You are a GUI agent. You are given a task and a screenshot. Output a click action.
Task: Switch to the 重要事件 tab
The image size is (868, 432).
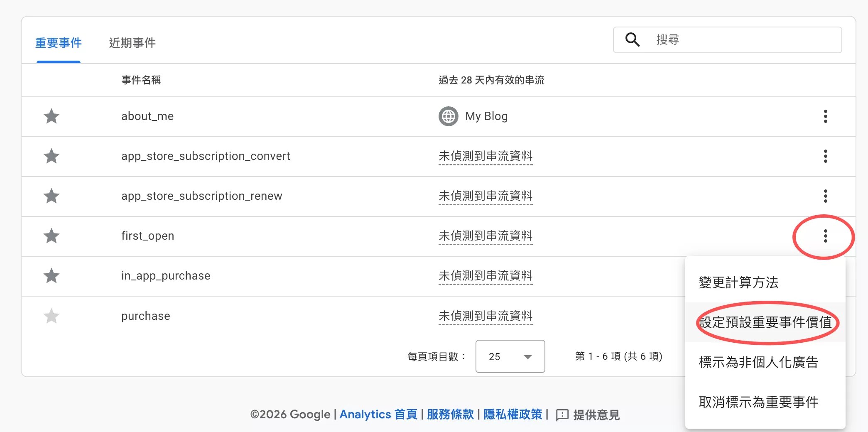(59, 43)
